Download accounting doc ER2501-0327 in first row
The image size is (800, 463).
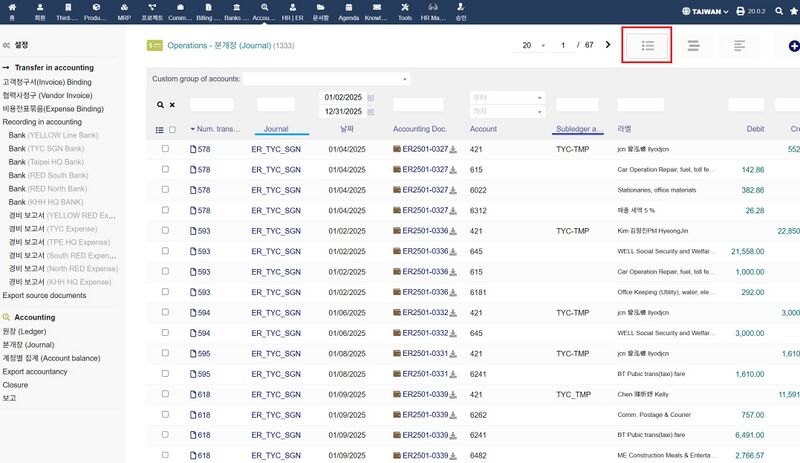(x=454, y=150)
